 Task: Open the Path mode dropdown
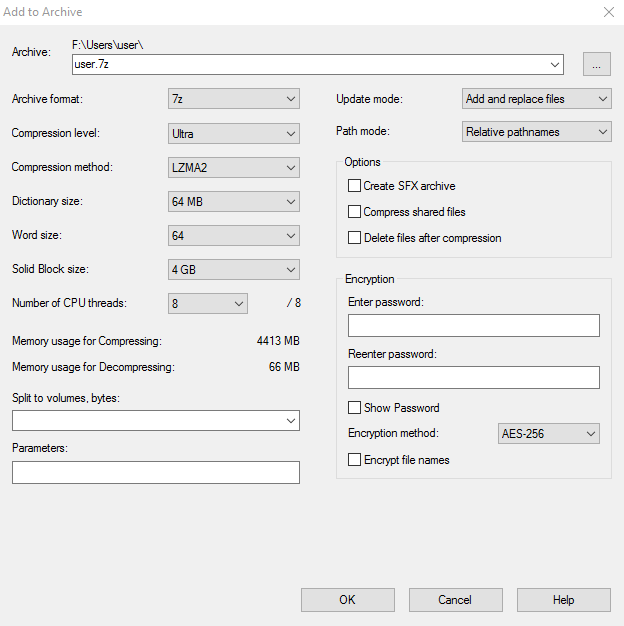coord(536,132)
